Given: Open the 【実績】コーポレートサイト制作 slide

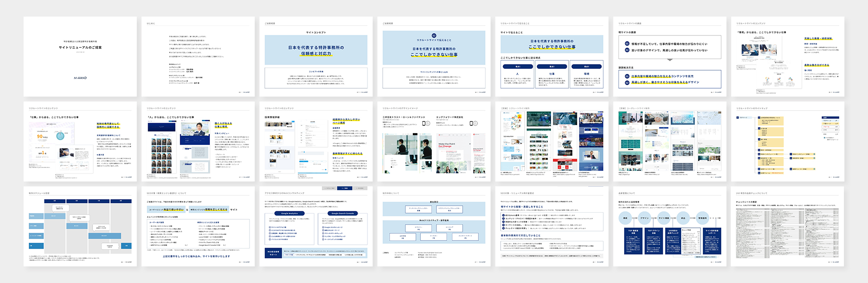Looking at the screenshot, I should 670,141.
